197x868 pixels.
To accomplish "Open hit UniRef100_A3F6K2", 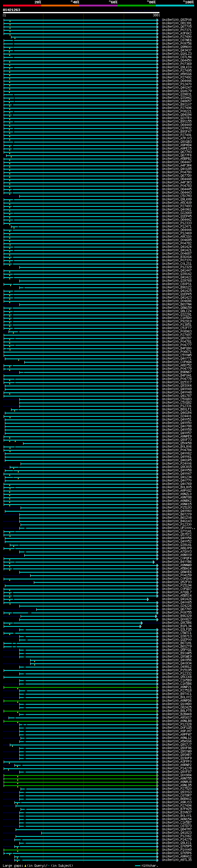I will 176,33.
